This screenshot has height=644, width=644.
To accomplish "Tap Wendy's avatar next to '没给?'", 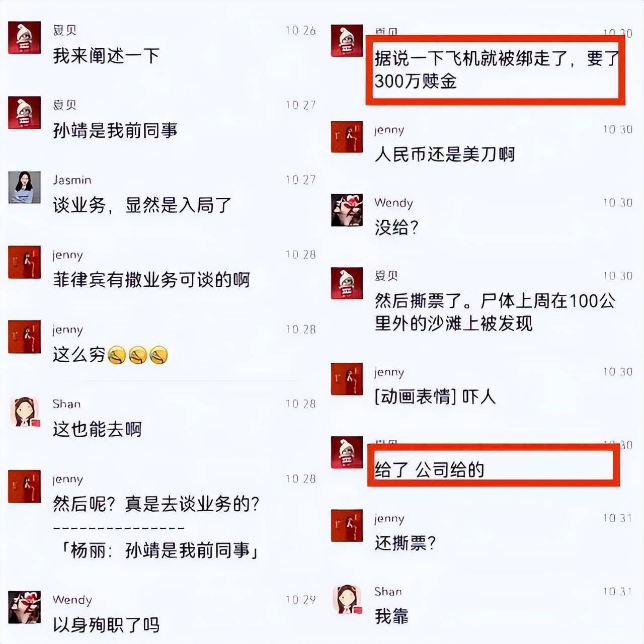I will coord(347,210).
